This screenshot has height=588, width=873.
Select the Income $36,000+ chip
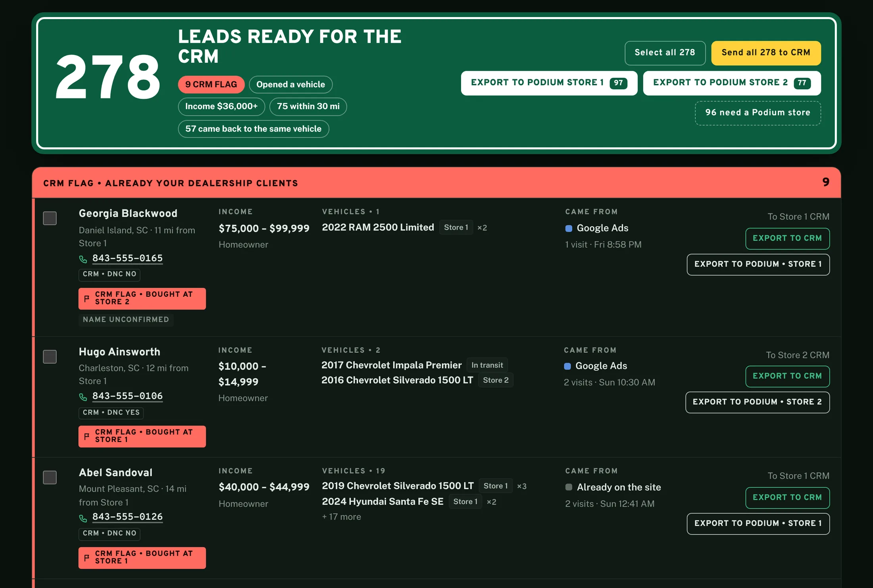tap(221, 106)
